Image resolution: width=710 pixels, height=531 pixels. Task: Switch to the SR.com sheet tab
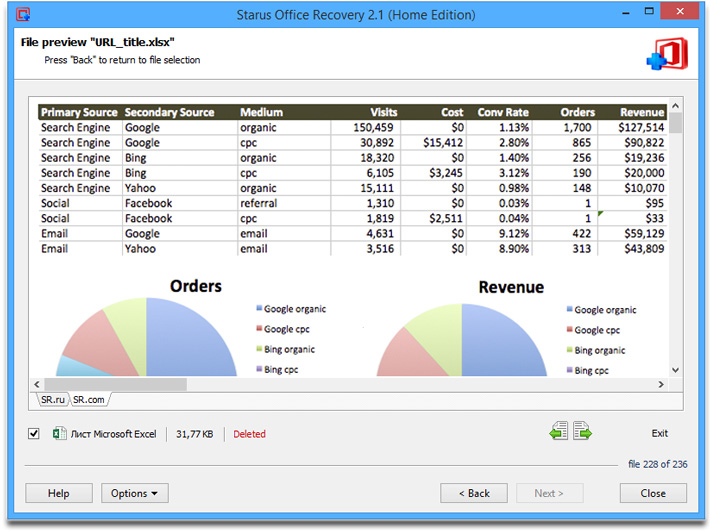[x=89, y=400]
